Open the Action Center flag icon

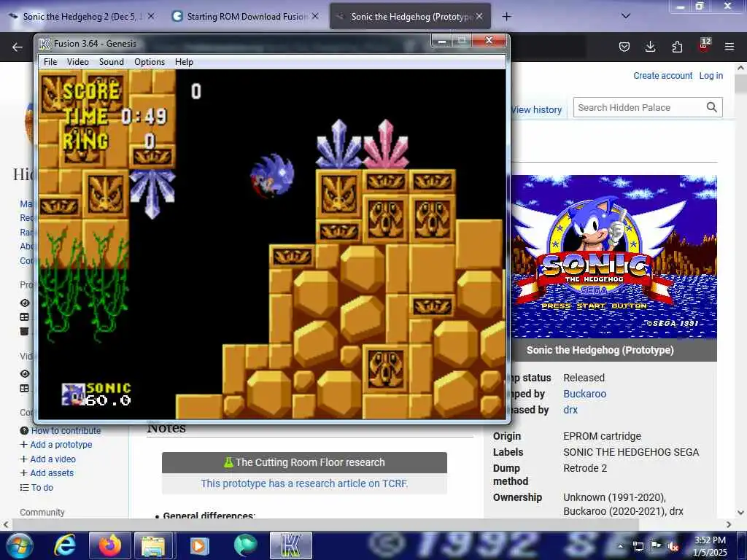click(x=656, y=546)
